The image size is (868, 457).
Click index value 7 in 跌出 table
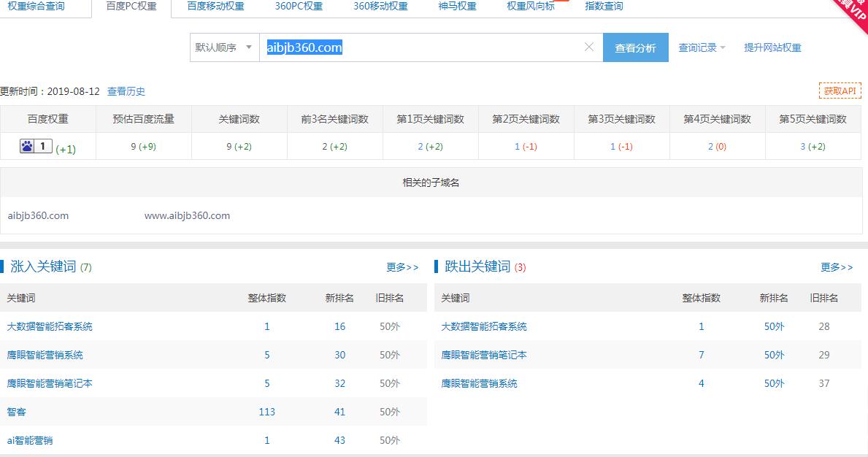pyautogui.click(x=702, y=356)
